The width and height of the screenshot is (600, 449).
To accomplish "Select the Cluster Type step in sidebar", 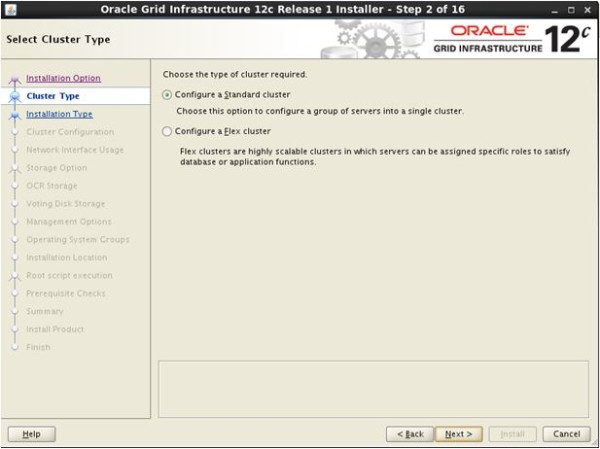I will 53,96.
